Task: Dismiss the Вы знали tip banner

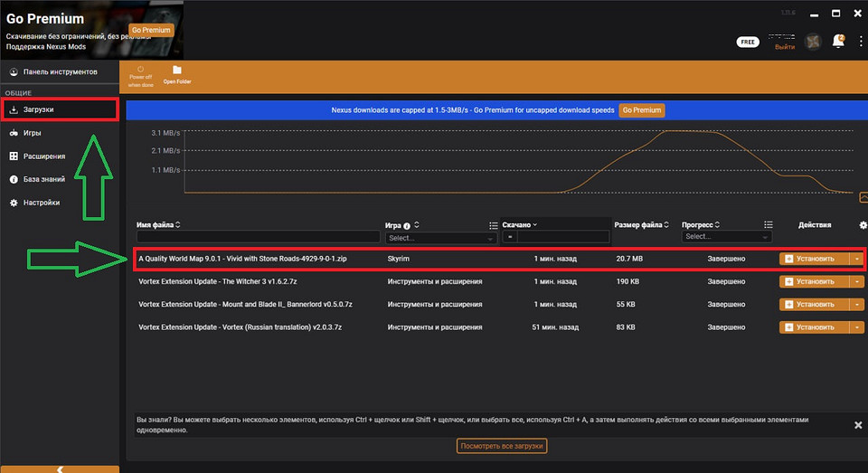Action: tap(858, 424)
